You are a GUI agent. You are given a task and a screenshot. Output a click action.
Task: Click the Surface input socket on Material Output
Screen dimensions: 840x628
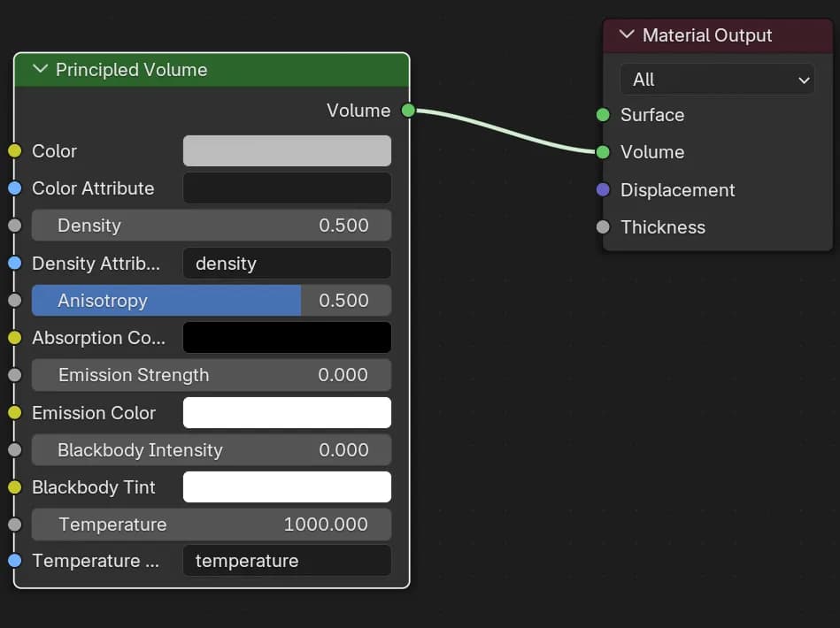point(603,115)
